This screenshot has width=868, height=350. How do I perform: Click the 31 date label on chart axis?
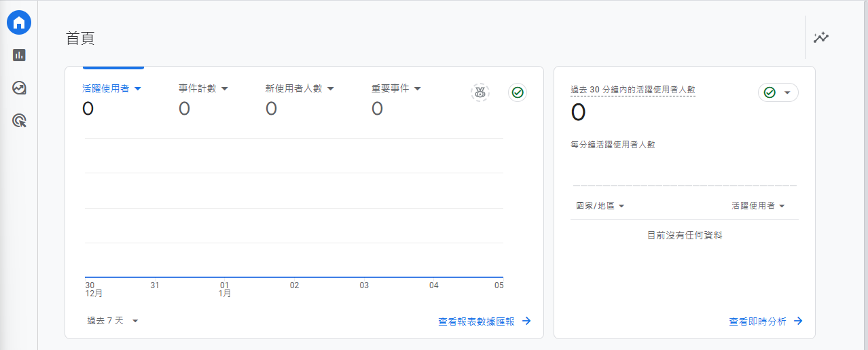point(155,285)
